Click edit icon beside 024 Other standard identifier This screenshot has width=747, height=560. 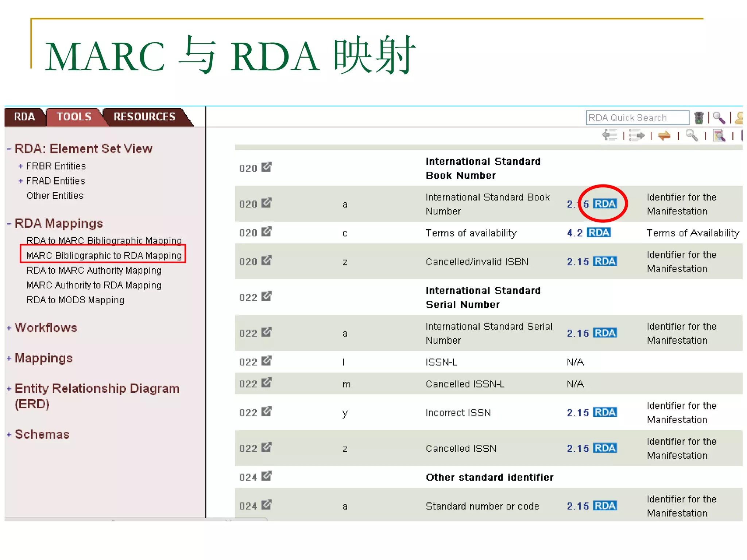pos(267,476)
